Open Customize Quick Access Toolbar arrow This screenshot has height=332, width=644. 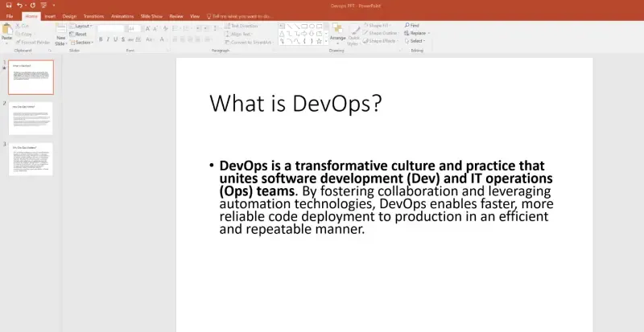point(54,6)
